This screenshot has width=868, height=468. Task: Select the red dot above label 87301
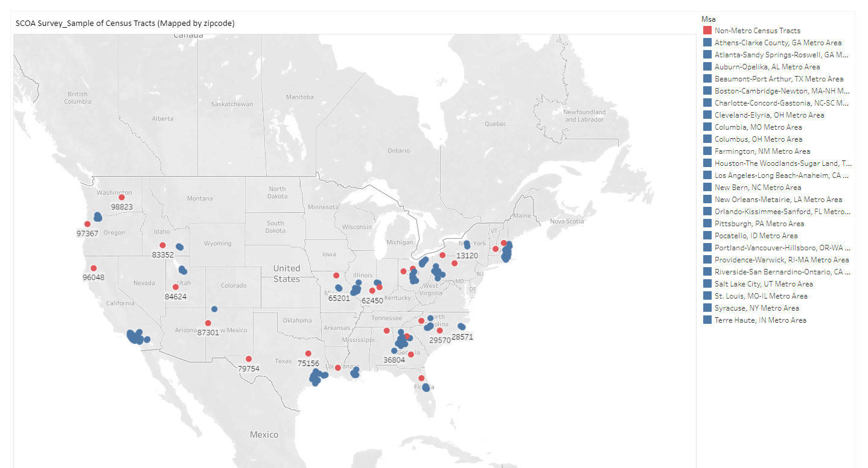click(208, 323)
